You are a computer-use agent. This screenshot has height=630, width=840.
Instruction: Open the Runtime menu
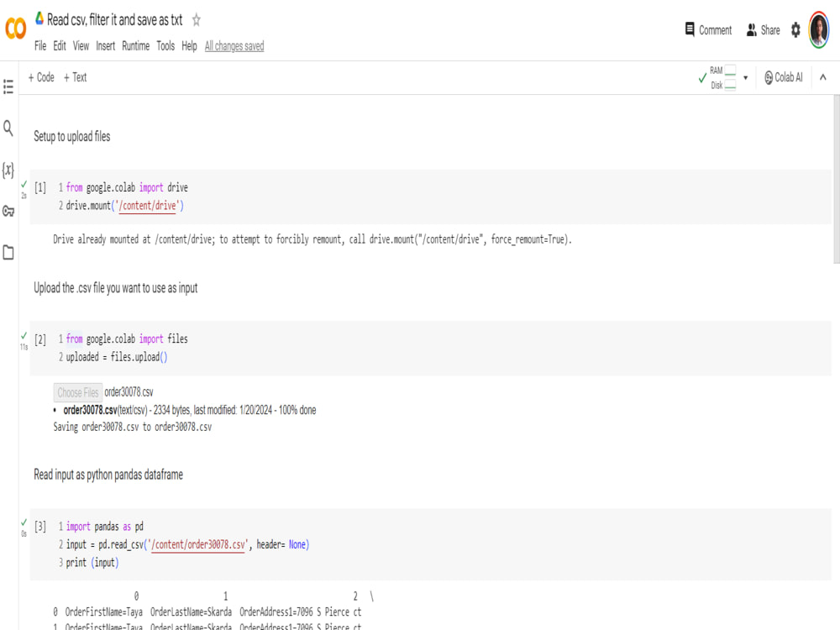[135, 46]
